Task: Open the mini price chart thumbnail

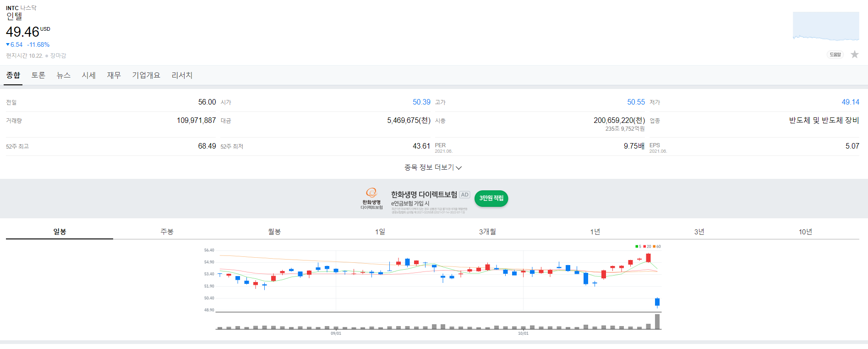Action: click(x=826, y=27)
